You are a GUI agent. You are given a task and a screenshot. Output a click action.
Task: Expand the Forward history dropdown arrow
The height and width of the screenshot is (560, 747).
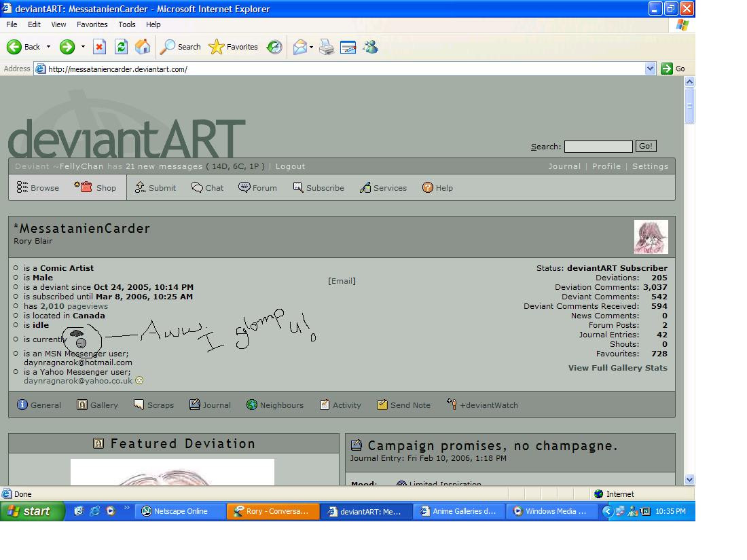[83, 47]
